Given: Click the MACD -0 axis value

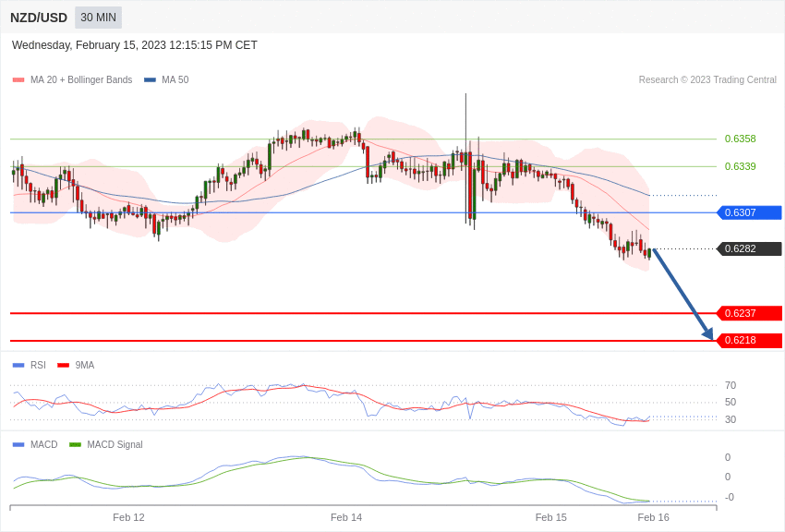Looking at the screenshot, I should point(730,497).
